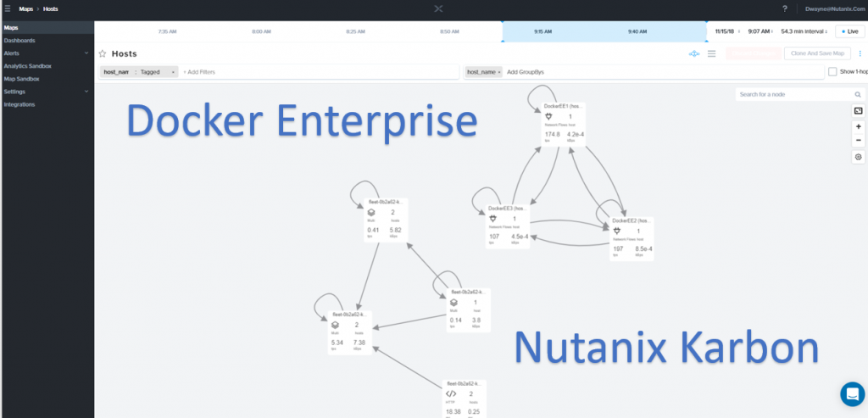
Task: Star the Hosts map as favorite
Action: [x=103, y=53]
